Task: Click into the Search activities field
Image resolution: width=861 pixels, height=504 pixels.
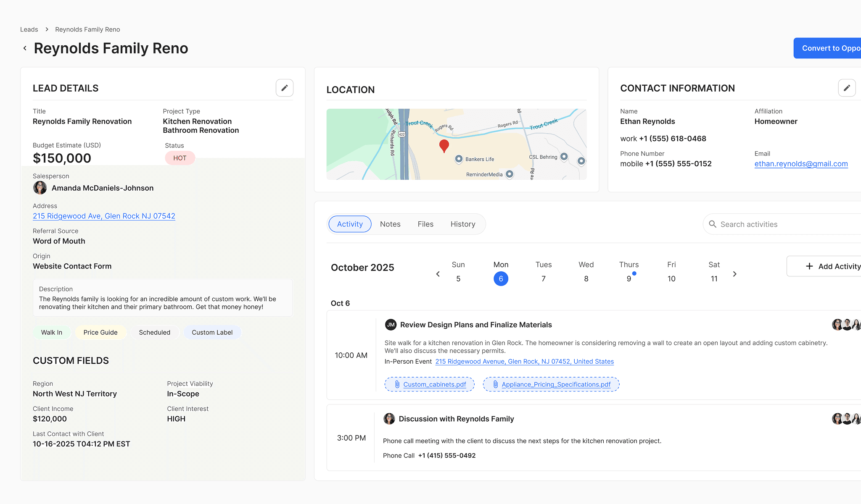Action: [782, 224]
